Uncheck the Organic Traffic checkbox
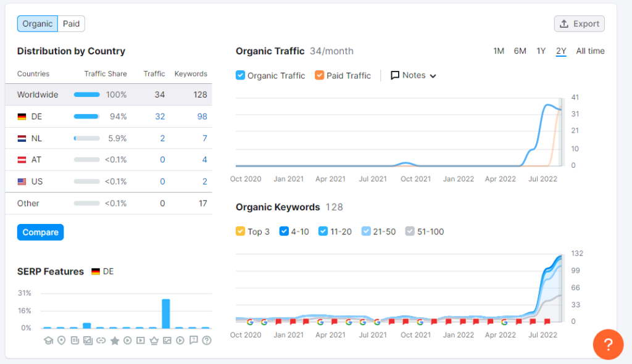The height and width of the screenshot is (364, 632). pyautogui.click(x=241, y=75)
